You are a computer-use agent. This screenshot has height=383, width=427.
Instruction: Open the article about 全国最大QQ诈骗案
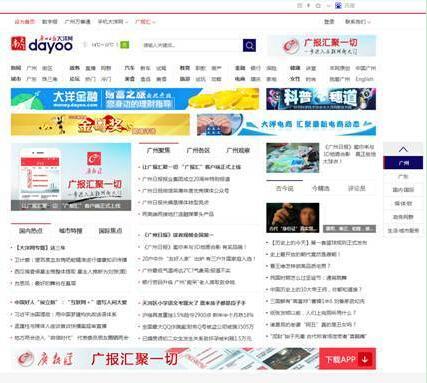coord(198,327)
